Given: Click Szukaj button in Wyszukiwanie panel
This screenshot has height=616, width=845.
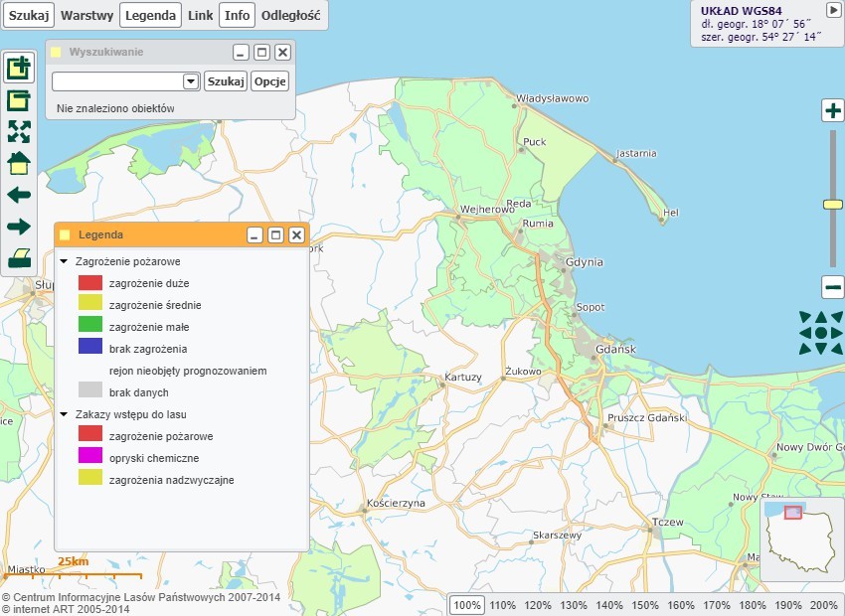Looking at the screenshot, I should click(226, 81).
